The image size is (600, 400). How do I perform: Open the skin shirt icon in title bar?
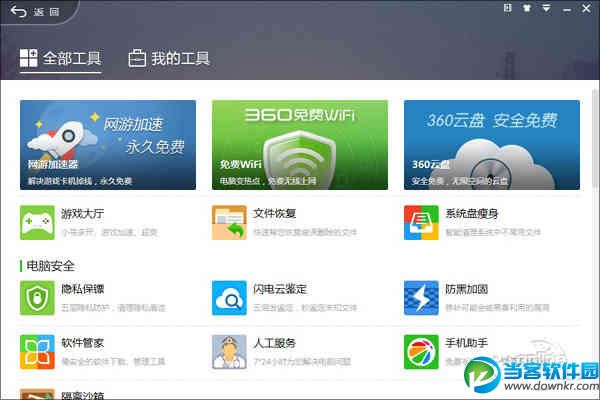527,8
